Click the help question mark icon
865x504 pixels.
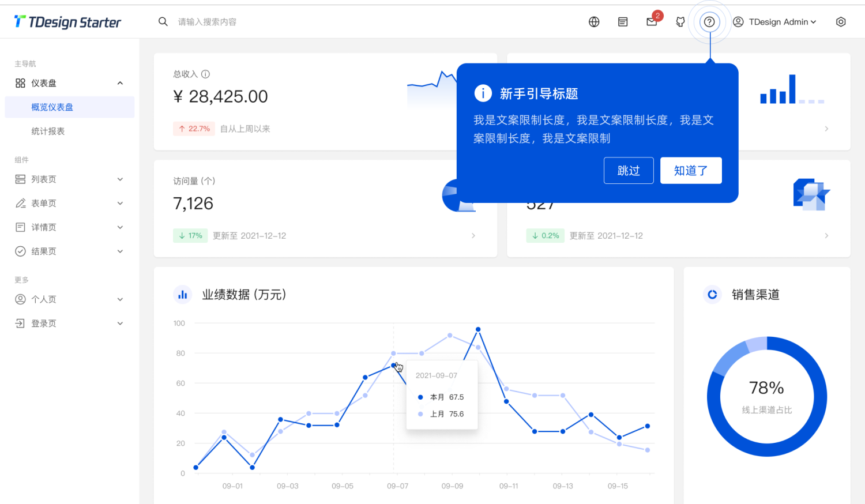coord(709,21)
